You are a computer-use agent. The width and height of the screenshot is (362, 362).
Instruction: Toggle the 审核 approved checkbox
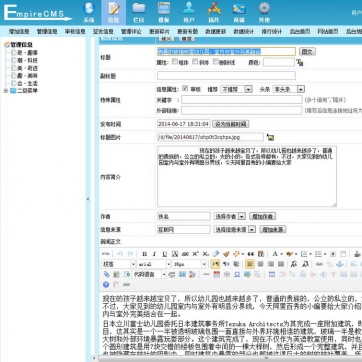coord(185,89)
